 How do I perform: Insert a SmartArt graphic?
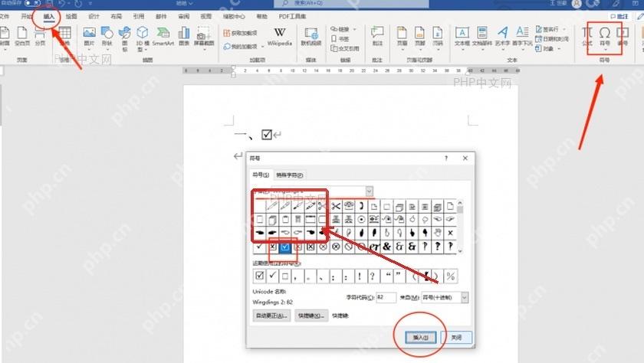pos(163,36)
